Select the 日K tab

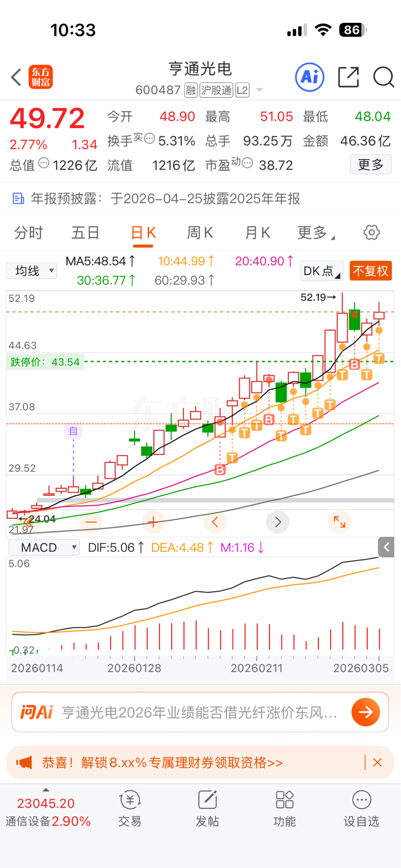tap(143, 233)
